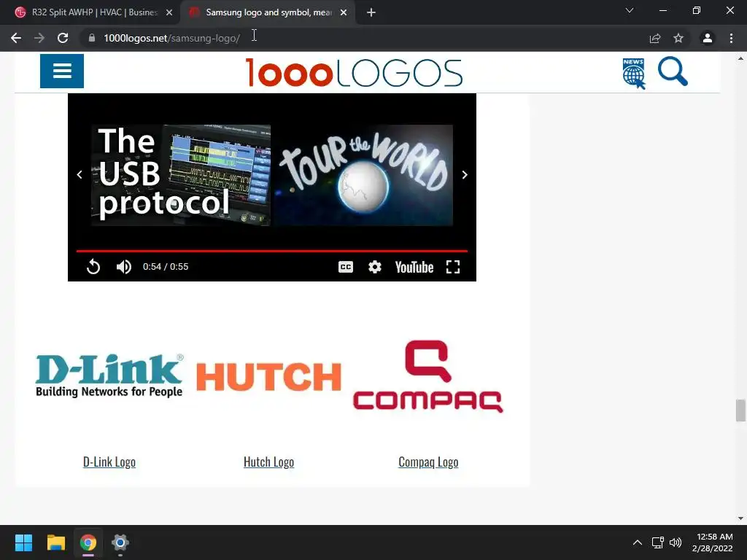
Task: Switch the video to full screen
Action: (x=453, y=267)
